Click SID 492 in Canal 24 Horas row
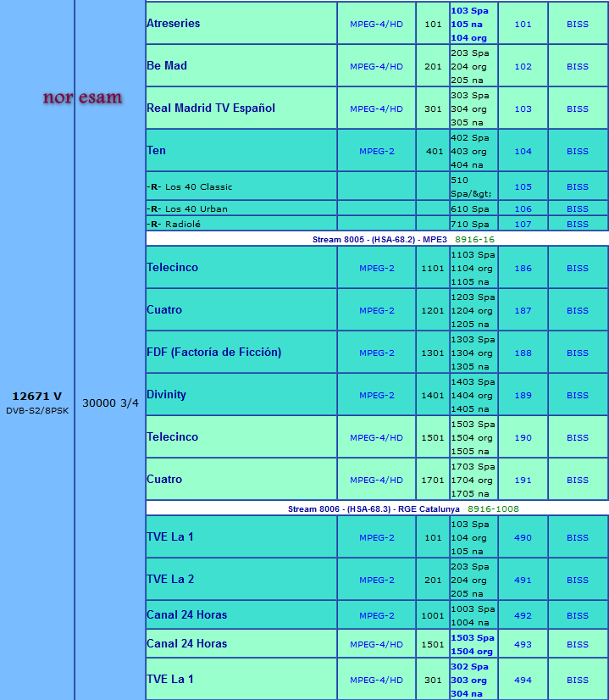Viewport: 609px width, 700px height. [x=523, y=616]
